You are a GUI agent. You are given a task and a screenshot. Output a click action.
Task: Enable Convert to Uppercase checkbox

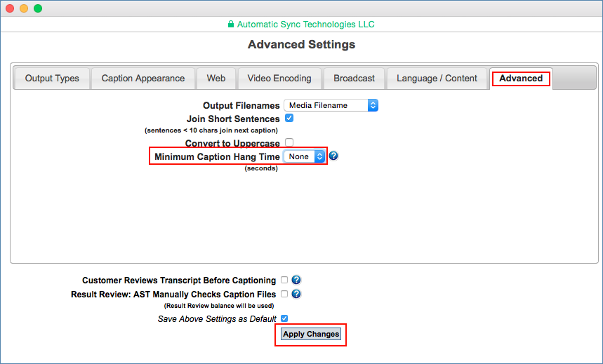[289, 142]
